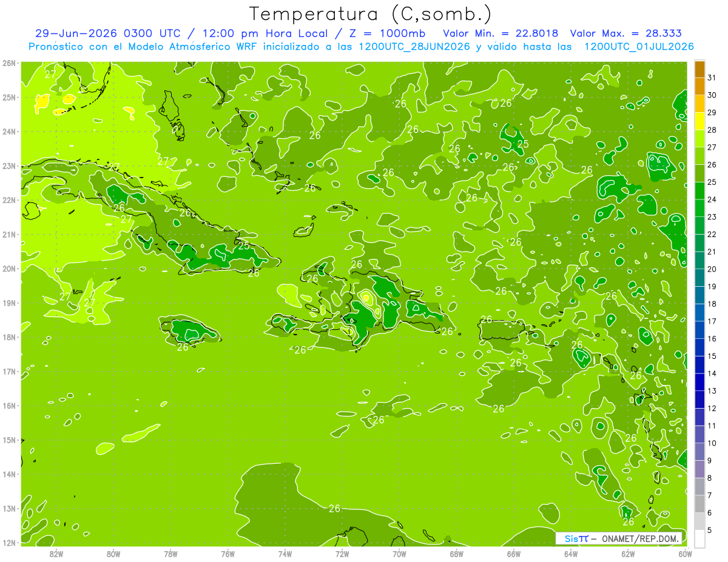Select the color bar value 24
Image resolution: width=728 pixels, height=562 pixels.
coord(712,199)
